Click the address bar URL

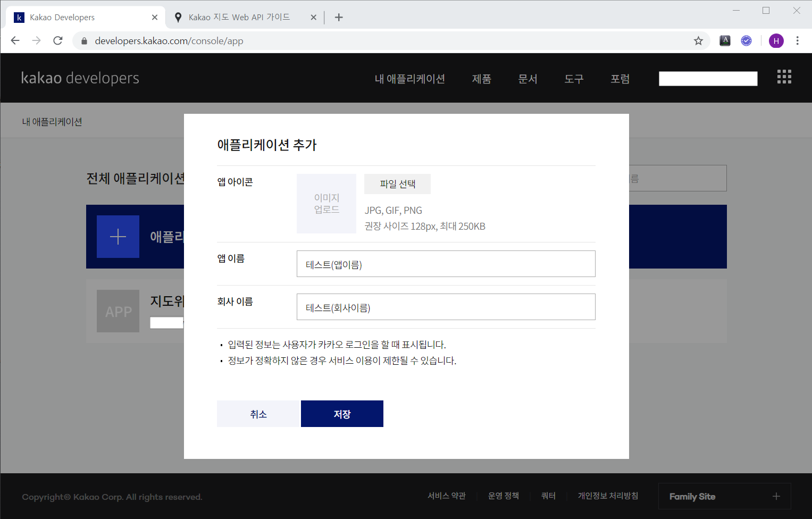169,41
